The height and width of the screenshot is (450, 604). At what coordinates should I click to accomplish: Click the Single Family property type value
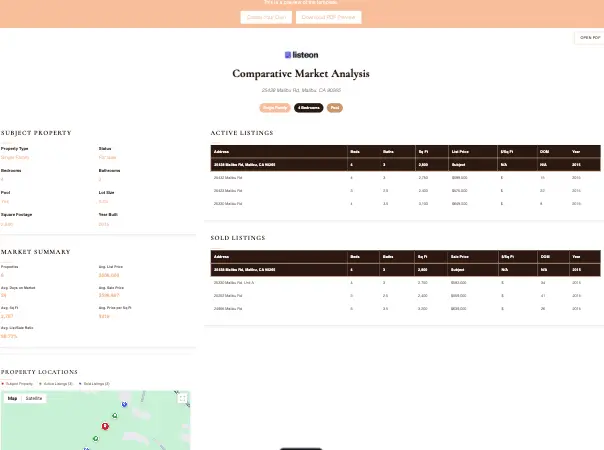pos(15,157)
